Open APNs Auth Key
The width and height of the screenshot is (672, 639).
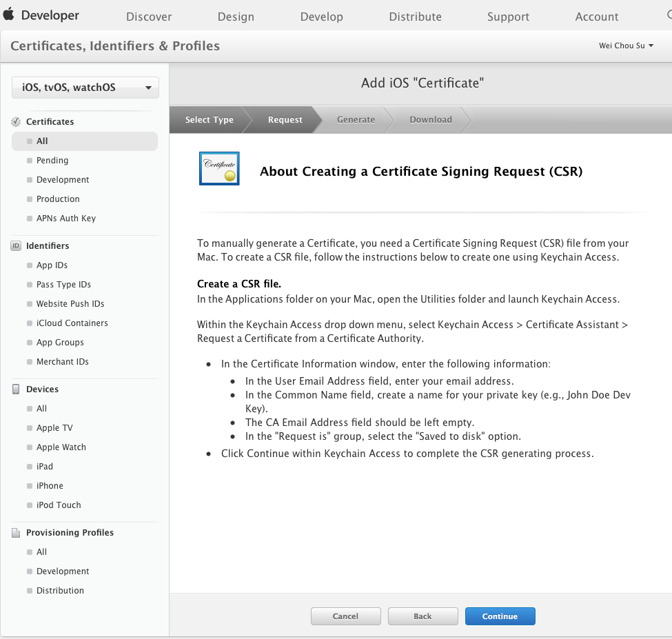[66, 218]
